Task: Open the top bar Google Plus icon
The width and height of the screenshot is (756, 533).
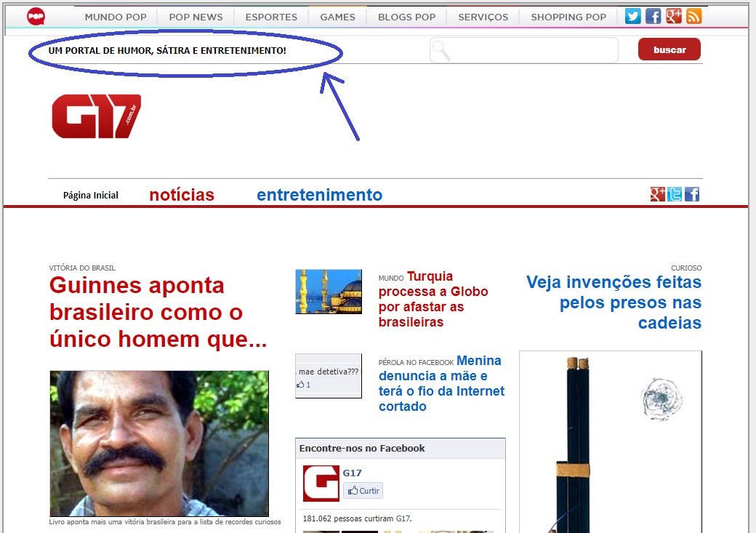Action: [x=674, y=17]
